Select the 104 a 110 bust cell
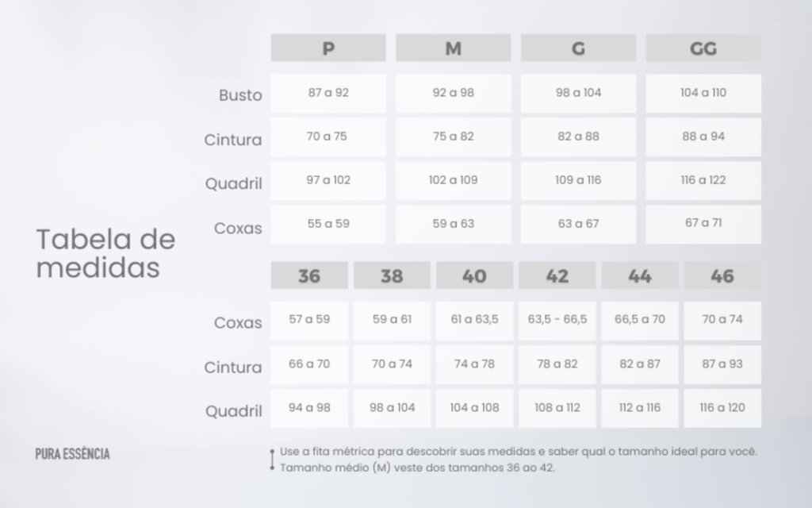The image size is (812, 508). [x=703, y=94]
